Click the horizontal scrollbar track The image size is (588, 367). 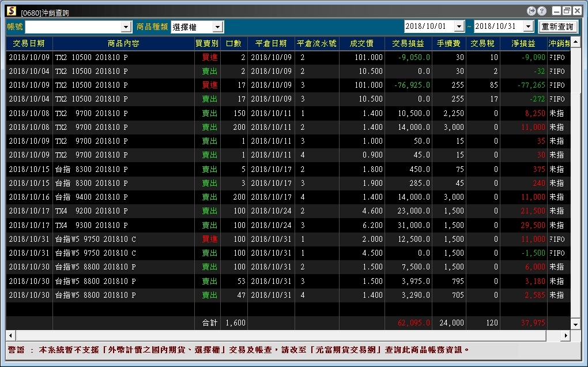[x=288, y=335]
